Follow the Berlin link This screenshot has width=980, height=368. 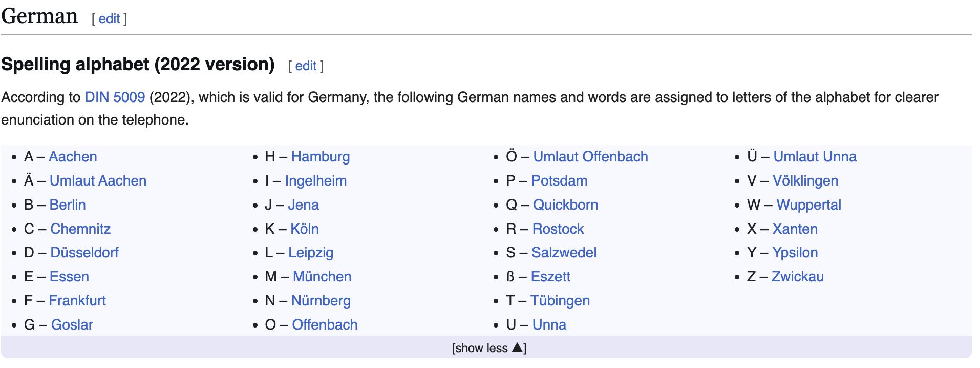point(68,205)
